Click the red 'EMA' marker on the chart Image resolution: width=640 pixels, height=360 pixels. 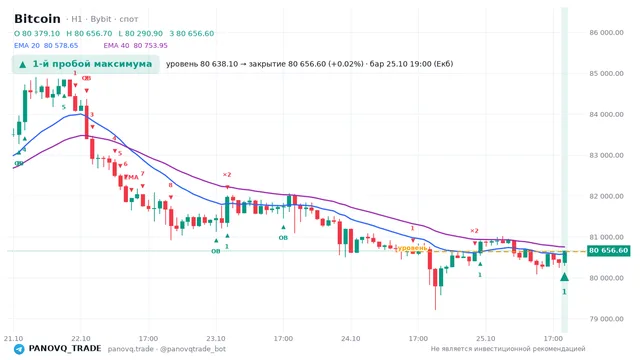[131, 177]
